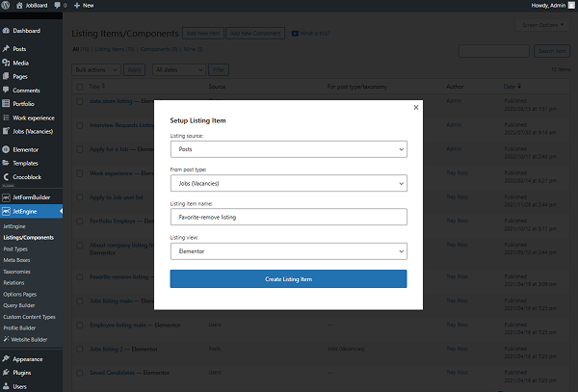Click the Plugins plug icon
The height and width of the screenshot is (392, 578).
tap(6, 373)
